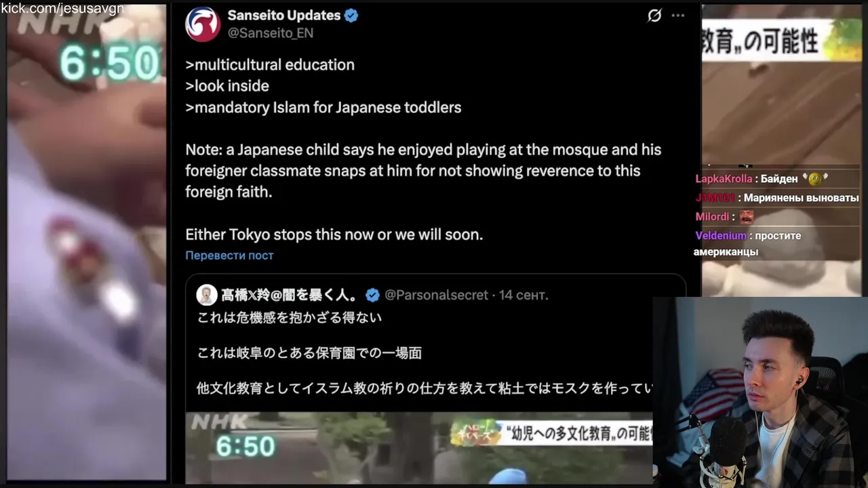Click the streamer webcam overlay
The height and width of the screenshot is (488, 868).
(760, 392)
